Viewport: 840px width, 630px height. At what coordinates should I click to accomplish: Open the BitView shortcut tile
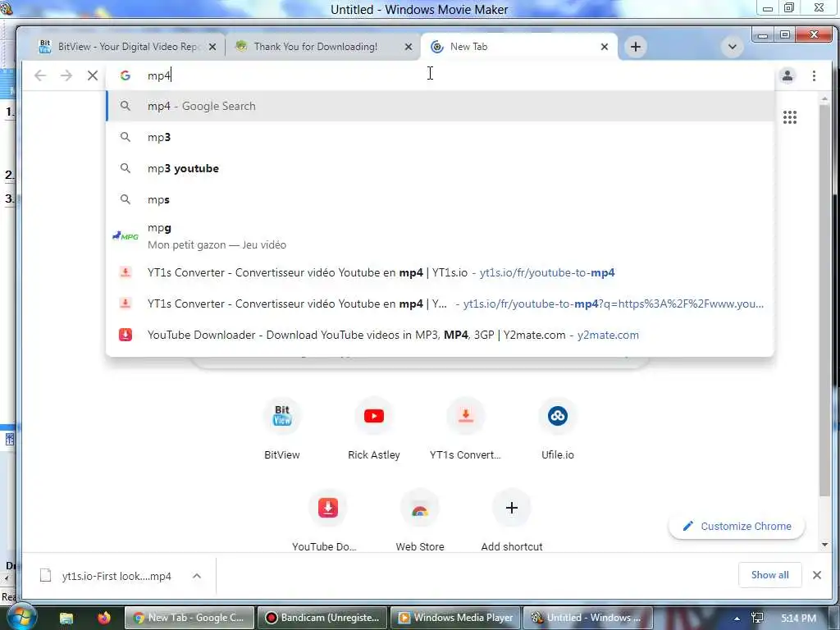pos(282,429)
